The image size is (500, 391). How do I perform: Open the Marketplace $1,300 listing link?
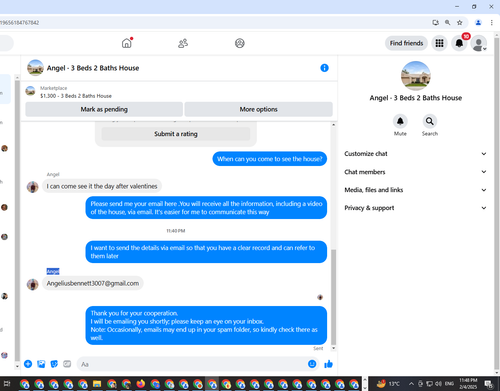[x=76, y=96]
